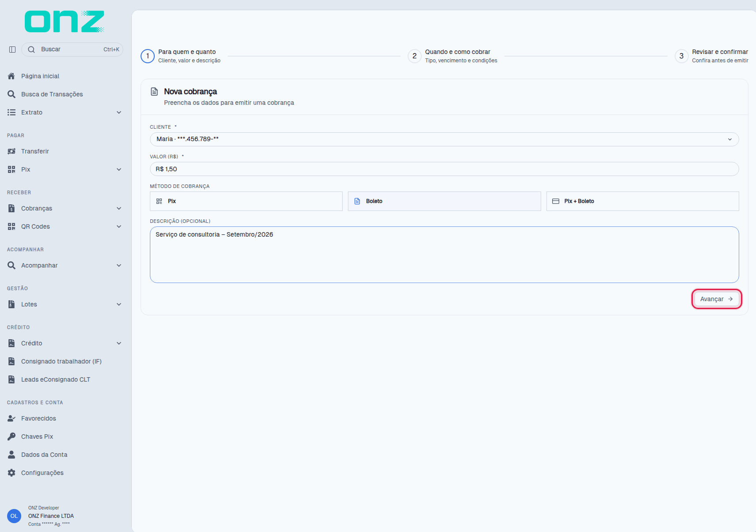Select Pix + Boleto charge method
The height and width of the screenshot is (532, 756).
point(643,201)
